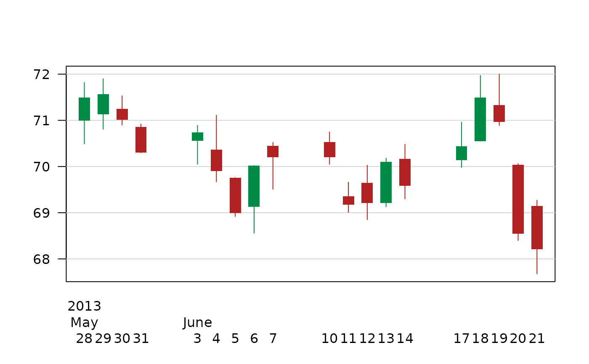
Task: Select the green June 13 candlestick
Action: click(386, 182)
